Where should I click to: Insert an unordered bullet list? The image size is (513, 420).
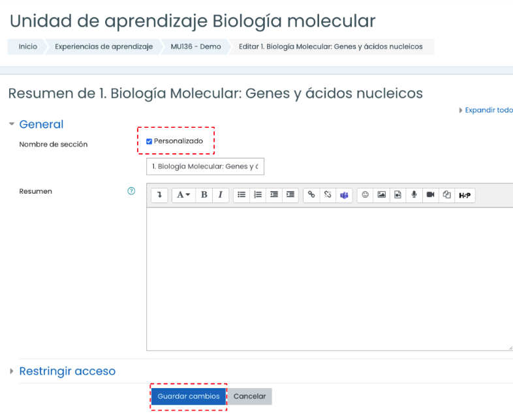[x=241, y=195]
